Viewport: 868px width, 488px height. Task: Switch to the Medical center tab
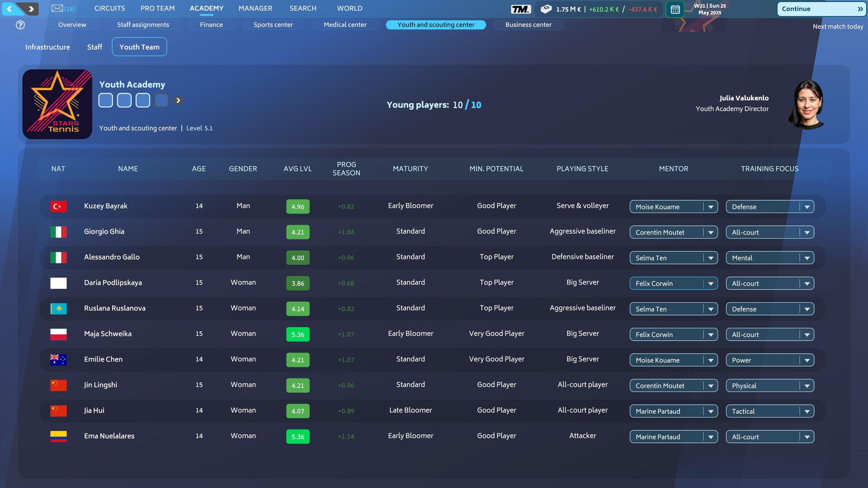point(344,25)
